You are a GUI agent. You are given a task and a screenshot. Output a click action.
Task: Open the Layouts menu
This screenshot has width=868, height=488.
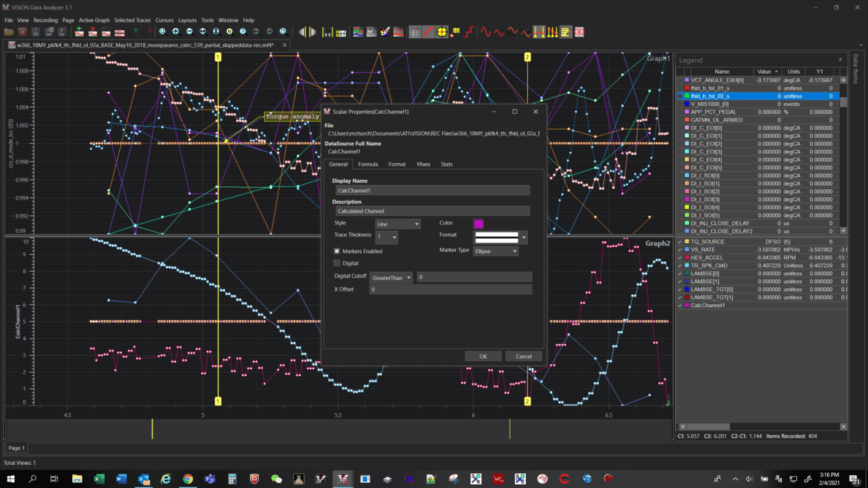pos(187,20)
